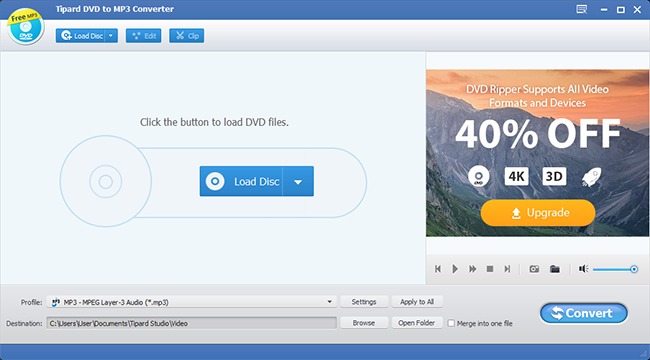Stop playback with the stop icon
Image resolution: width=650 pixels, height=360 pixels.
click(490, 269)
